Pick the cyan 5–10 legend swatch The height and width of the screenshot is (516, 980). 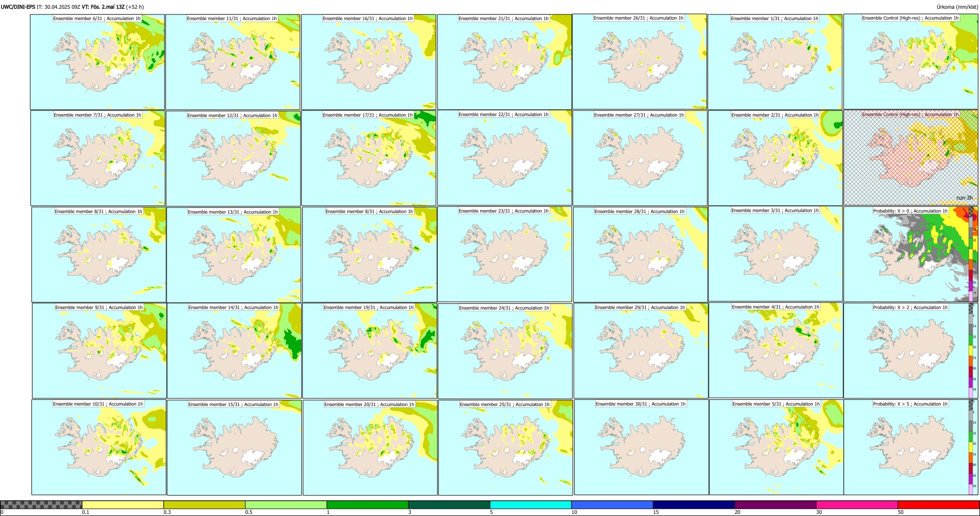(x=531, y=505)
